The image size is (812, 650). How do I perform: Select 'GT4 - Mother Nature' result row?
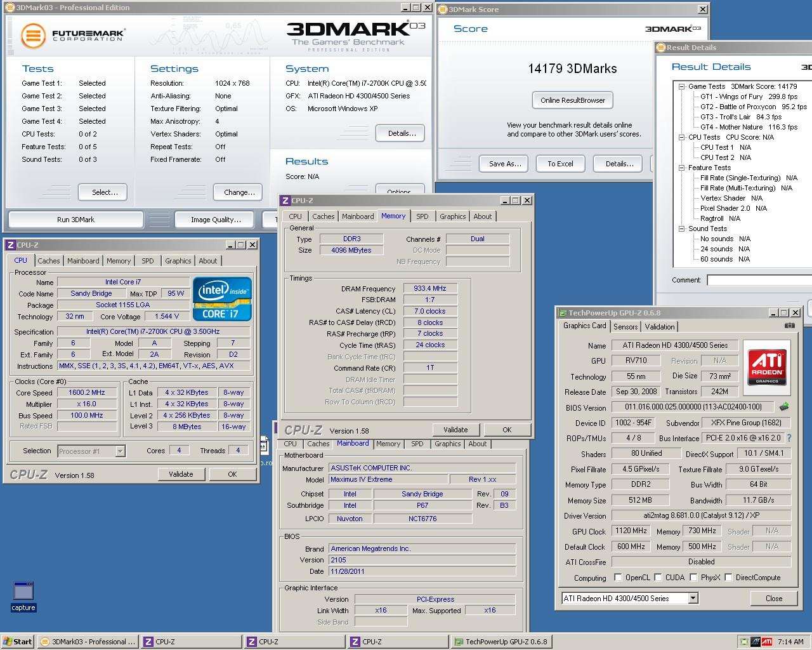pyautogui.click(x=749, y=127)
